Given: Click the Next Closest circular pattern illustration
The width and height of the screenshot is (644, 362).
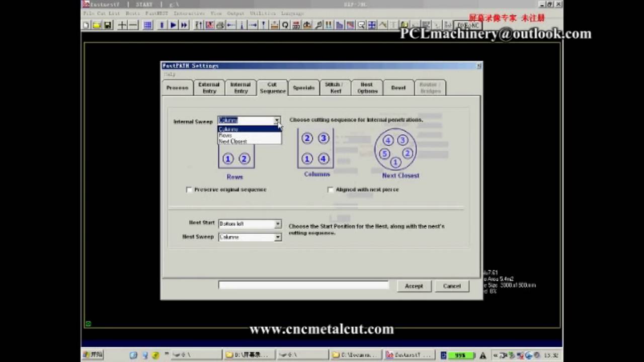Looking at the screenshot, I should pyautogui.click(x=395, y=149).
